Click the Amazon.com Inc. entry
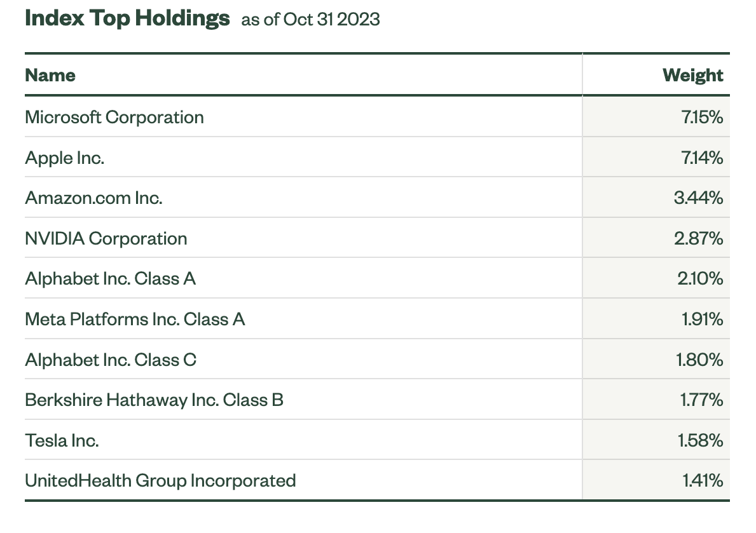 click(x=93, y=198)
